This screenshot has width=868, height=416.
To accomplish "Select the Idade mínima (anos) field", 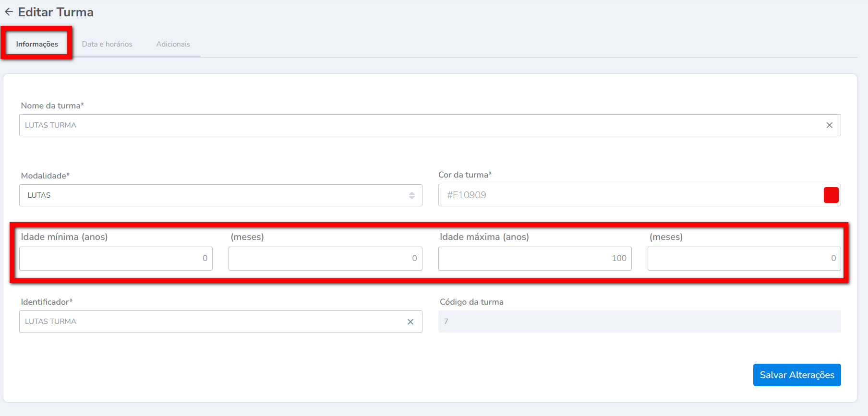I will (116, 259).
